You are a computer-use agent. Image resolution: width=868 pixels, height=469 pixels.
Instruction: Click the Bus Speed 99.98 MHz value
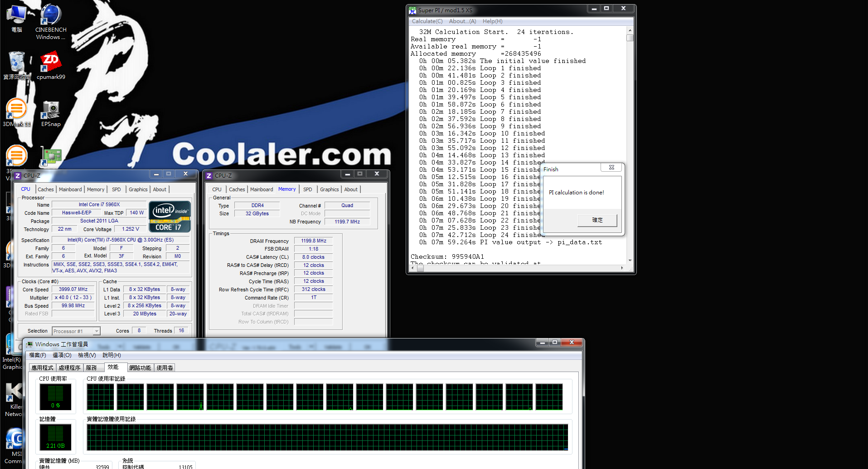pos(73,306)
